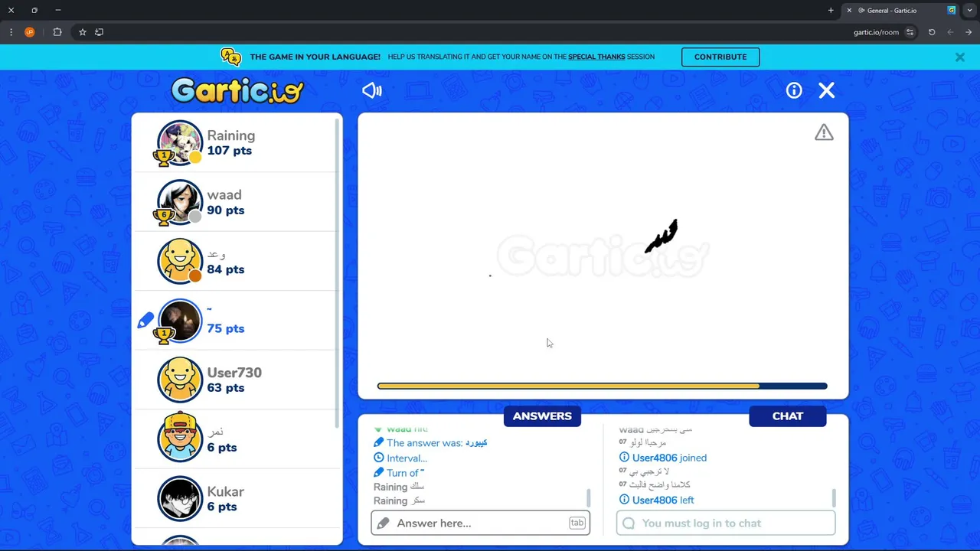Click the '90 pts' score text
This screenshot has height=551, width=980.
[226, 210]
